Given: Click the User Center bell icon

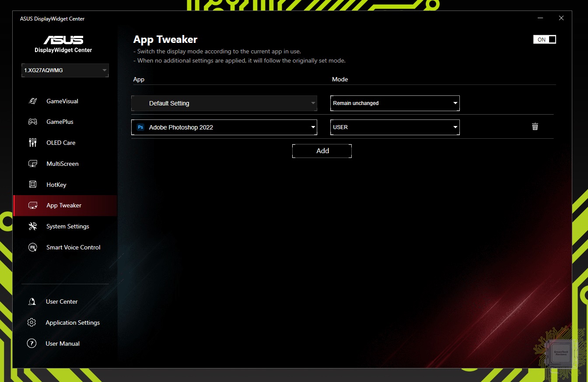Looking at the screenshot, I should (x=31, y=301).
